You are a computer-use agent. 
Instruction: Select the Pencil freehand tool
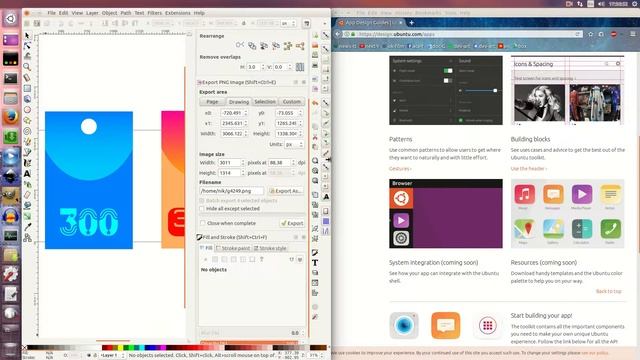coord(27,141)
